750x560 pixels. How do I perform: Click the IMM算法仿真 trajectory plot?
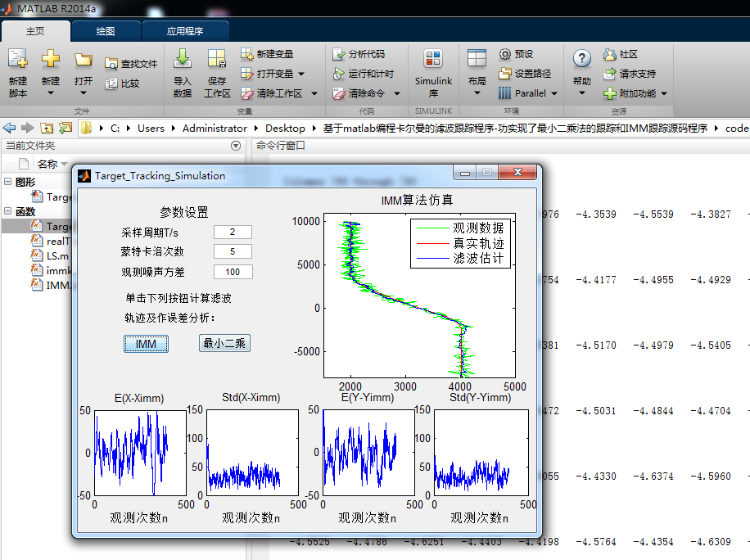pyautogui.click(x=419, y=296)
